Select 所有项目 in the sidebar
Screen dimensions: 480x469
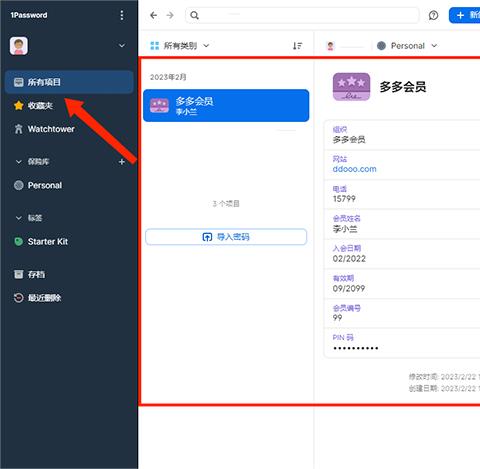69,82
